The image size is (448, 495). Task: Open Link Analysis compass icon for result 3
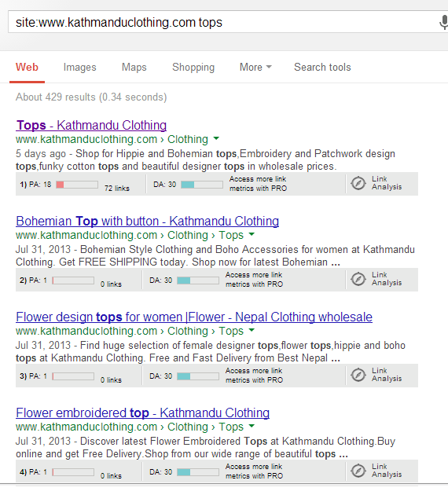coord(358,375)
